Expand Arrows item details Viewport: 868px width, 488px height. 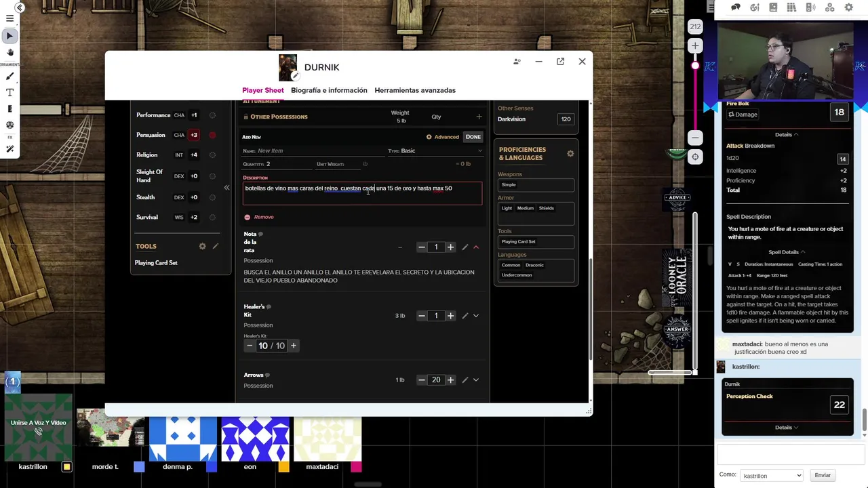(x=475, y=380)
